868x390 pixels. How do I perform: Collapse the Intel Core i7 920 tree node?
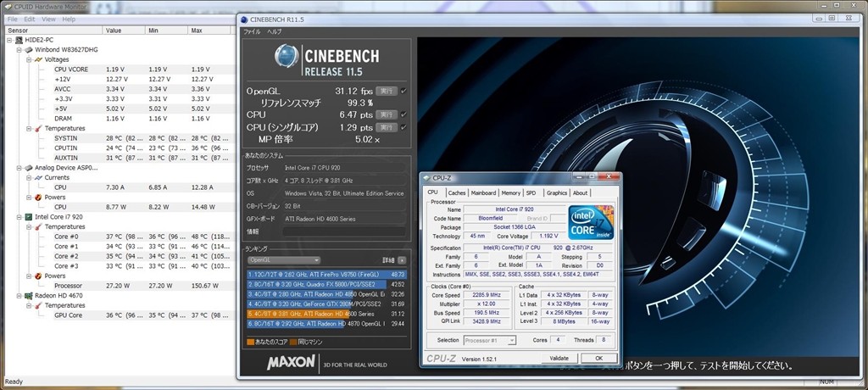(19, 216)
